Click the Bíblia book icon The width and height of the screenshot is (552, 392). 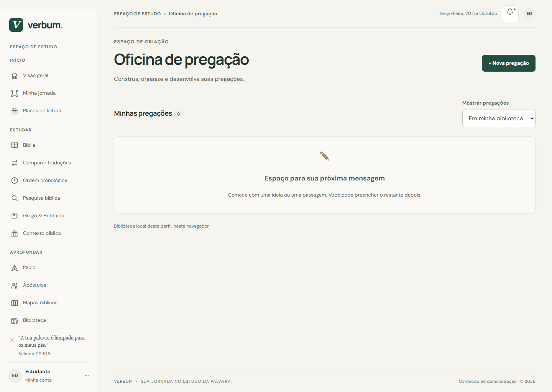(15, 145)
